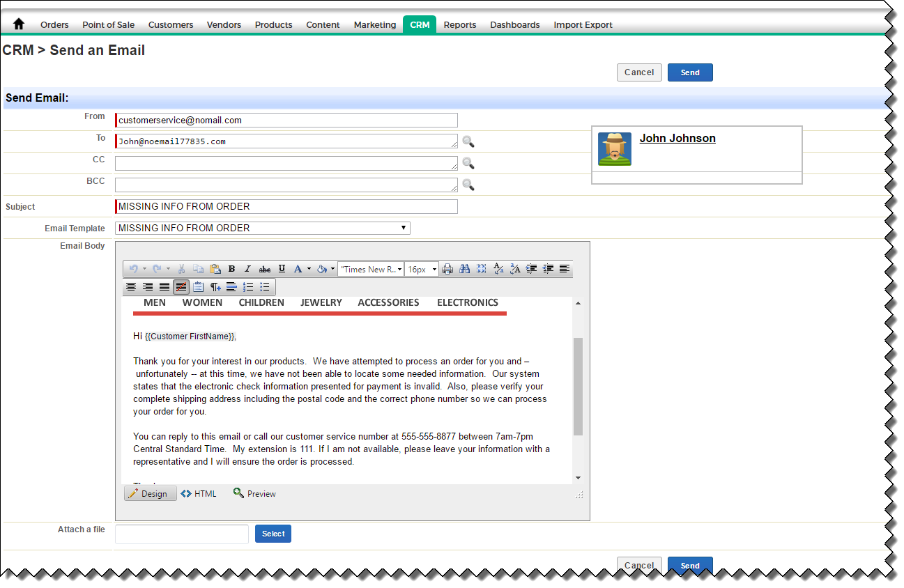904x588 pixels.
Task: Click the lookup magnifier beside CC field
Action: pyautogui.click(x=468, y=163)
